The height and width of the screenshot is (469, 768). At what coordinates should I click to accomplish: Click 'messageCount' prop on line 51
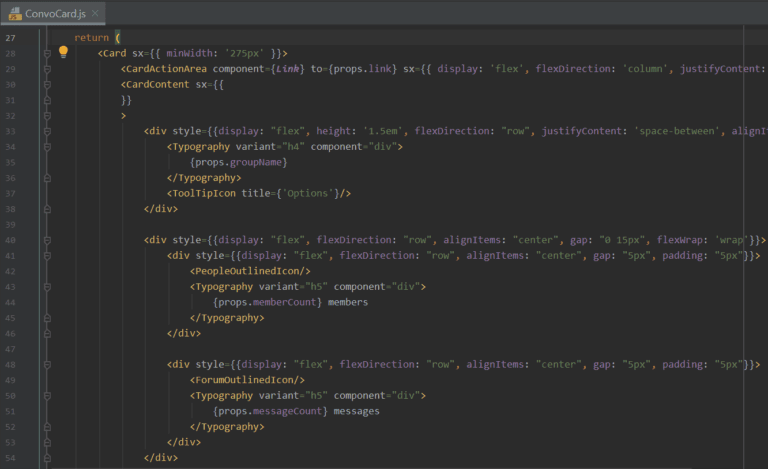point(288,412)
